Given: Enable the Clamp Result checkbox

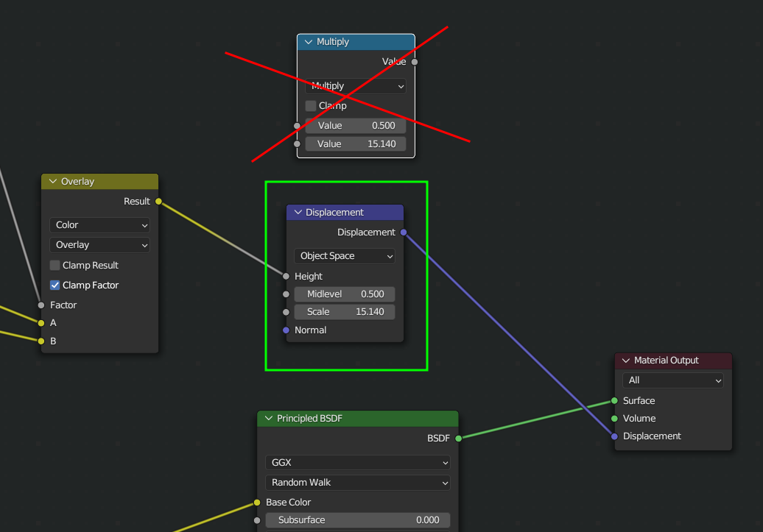Looking at the screenshot, I should point(55,266).
